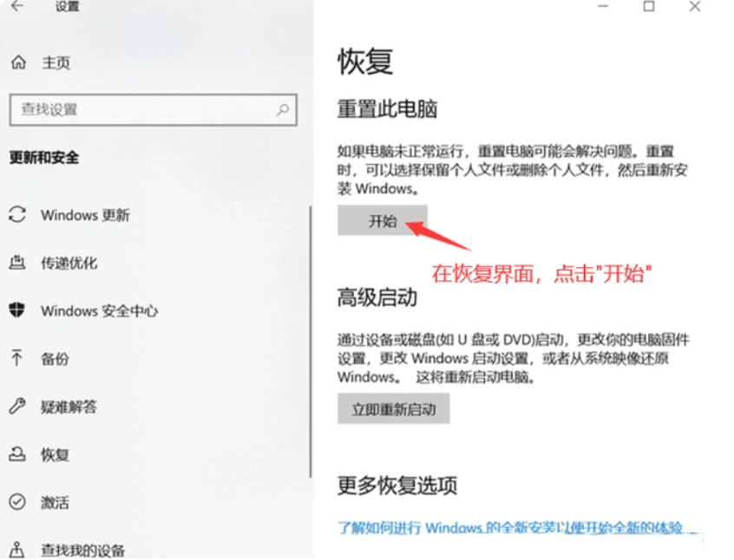Click the sidebar vertical scrollbar
The image size is (734, 560).
click(310, 342)
